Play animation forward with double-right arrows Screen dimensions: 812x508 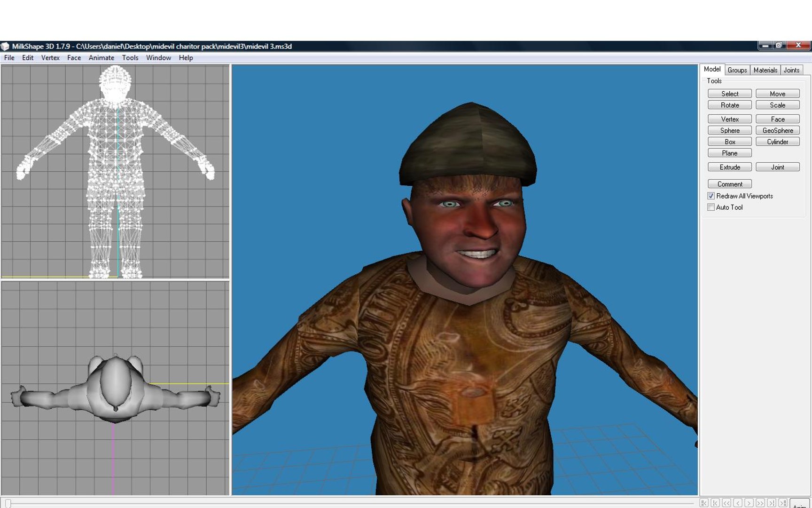click(760, 503)
